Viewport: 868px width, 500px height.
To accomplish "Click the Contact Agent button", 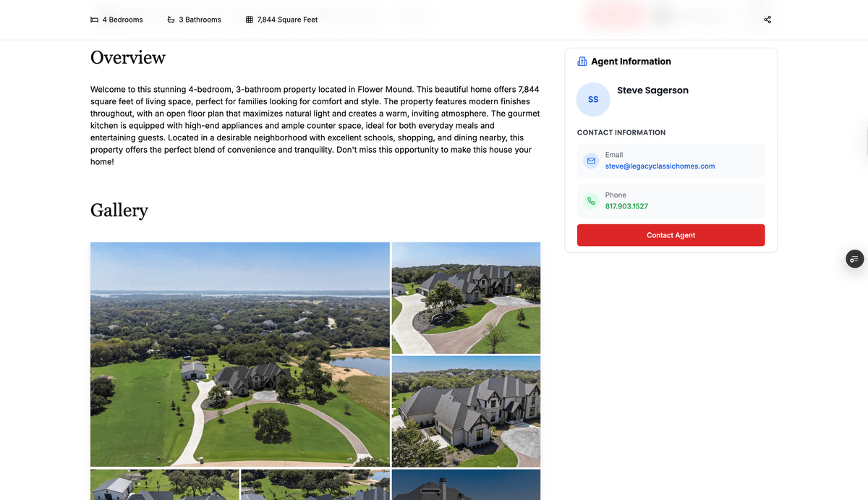I will tap(671, 235).
